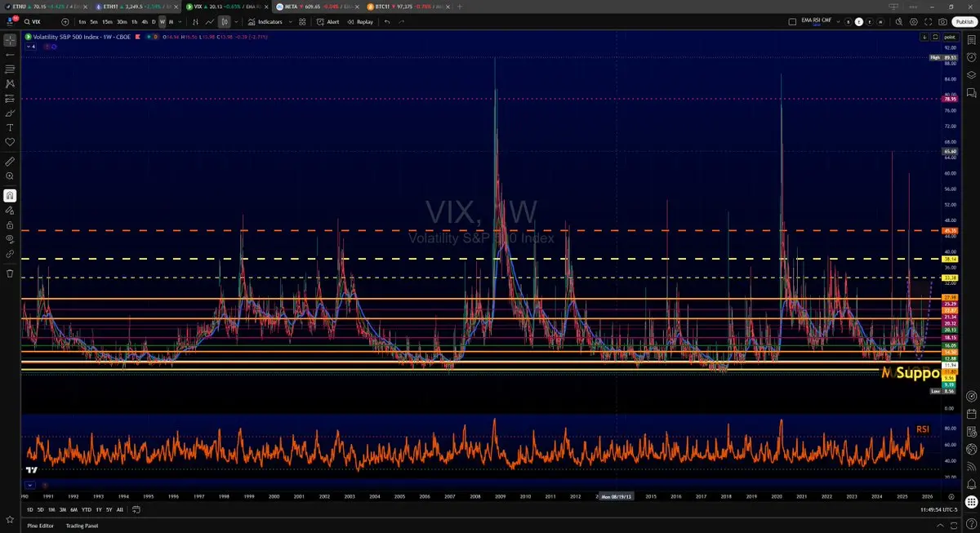The height and width of the screenshot is (533, 980).
Task: Set date range to All
Action: pyautogui.click(x=120, y=509)
